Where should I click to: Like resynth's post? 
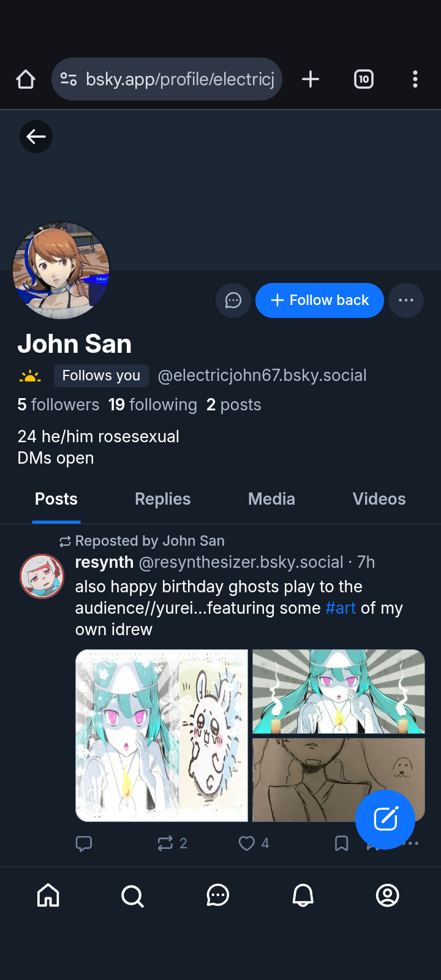click(247, 843)
